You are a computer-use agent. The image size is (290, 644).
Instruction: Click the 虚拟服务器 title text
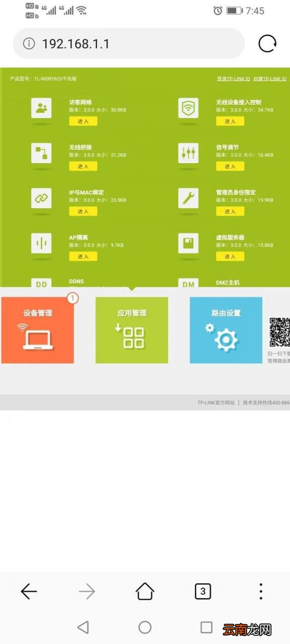(230, 237)
